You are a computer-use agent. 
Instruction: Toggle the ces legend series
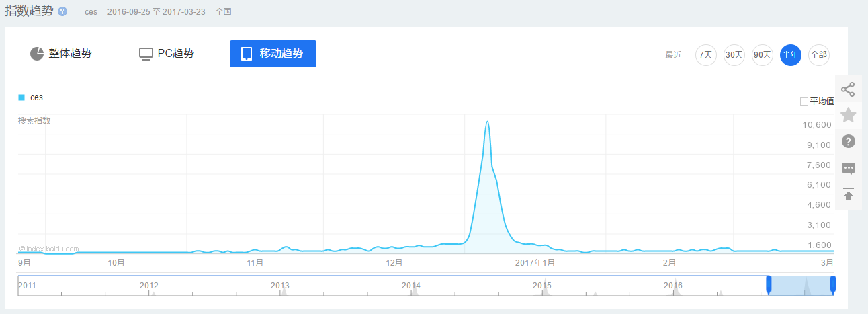[x=31, y=97]
